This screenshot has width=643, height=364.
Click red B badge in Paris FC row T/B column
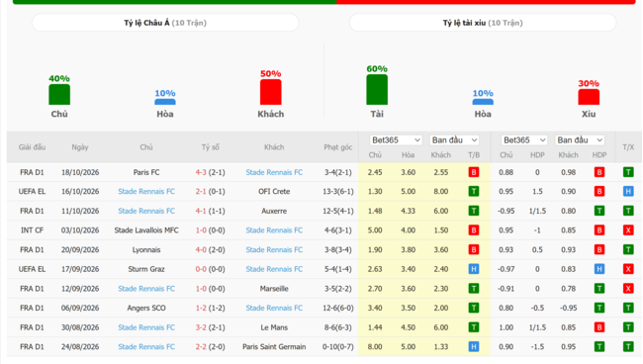tap(474, 172)
